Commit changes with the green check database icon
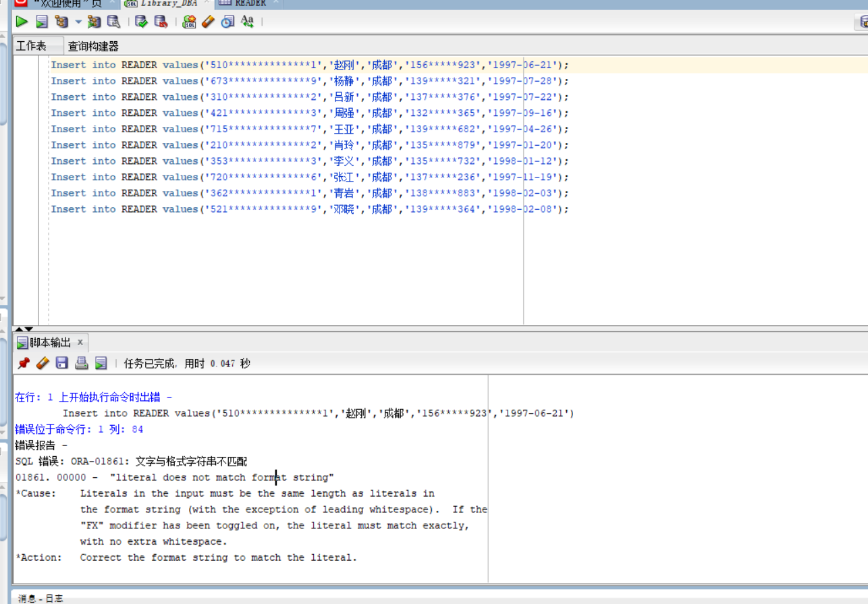This screenshot has width=868, height=604. (141, 22)
